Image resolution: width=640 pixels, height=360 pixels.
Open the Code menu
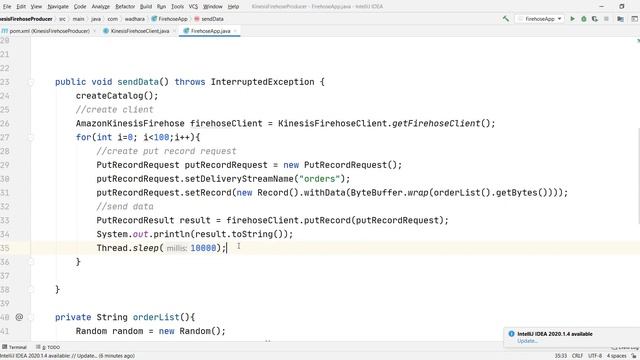(x=80, y=7)
